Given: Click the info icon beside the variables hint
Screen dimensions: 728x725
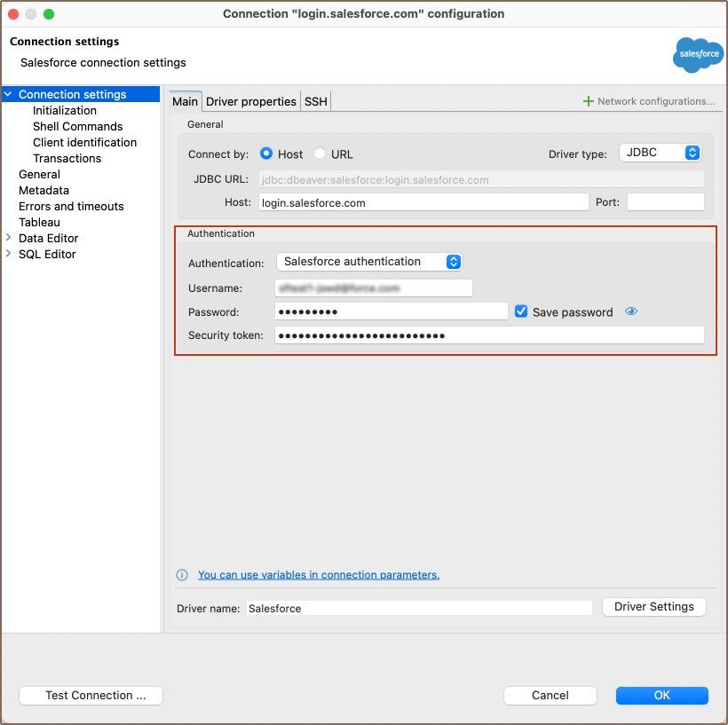Looking at the screenshot, I should point(182,575).
